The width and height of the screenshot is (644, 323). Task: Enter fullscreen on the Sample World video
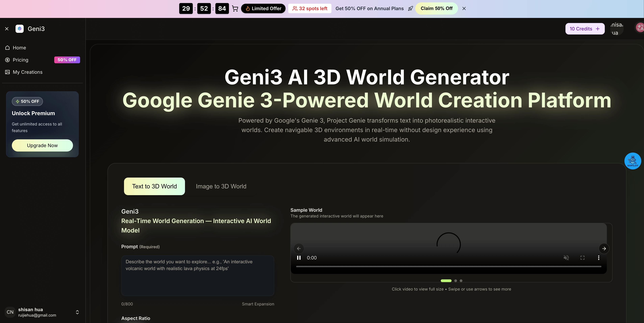(x=583, y=258)
